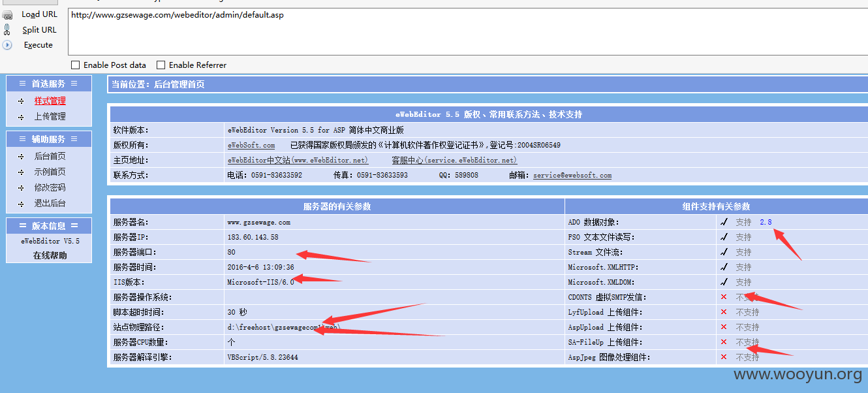Click server name www.gzsewage.com value
The image size is (868, 393).
259,222
